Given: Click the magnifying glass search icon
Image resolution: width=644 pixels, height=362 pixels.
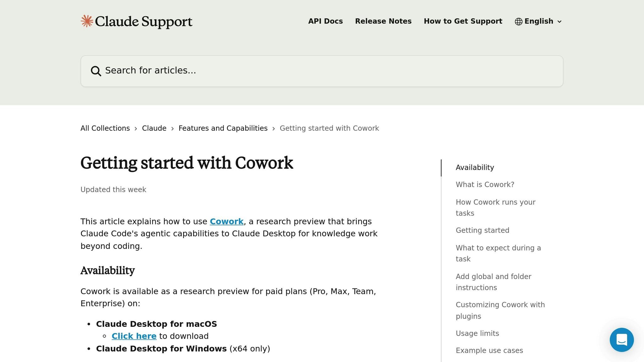Looking at the screenshot, I should 96,71.
